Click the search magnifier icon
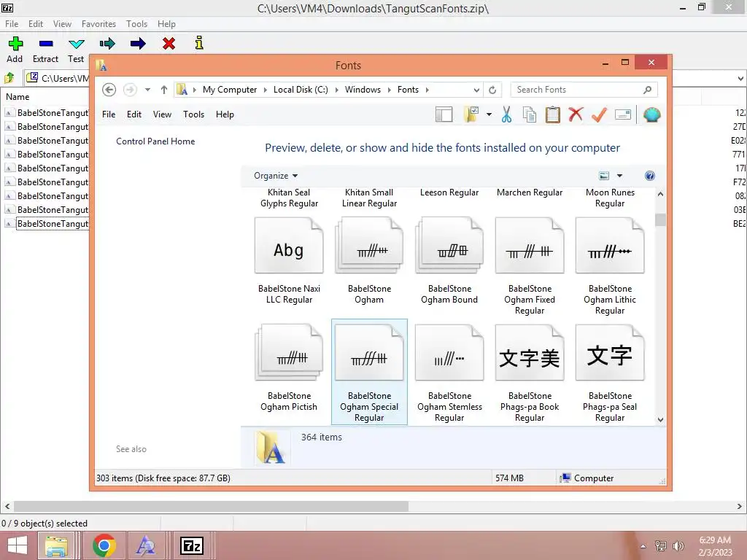Screen dimensions: 747x560 click(647, 90)
